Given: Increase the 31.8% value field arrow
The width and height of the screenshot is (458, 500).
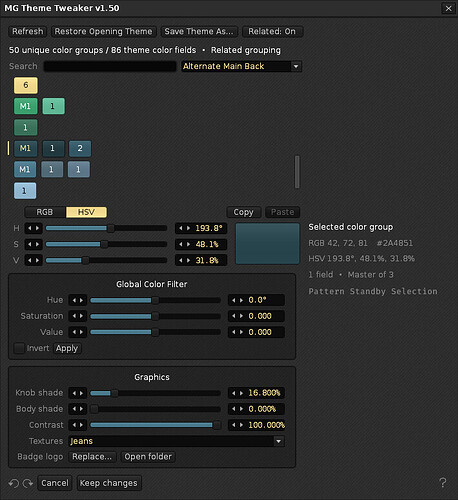Looking at the screenshot, I should (188, 260).
